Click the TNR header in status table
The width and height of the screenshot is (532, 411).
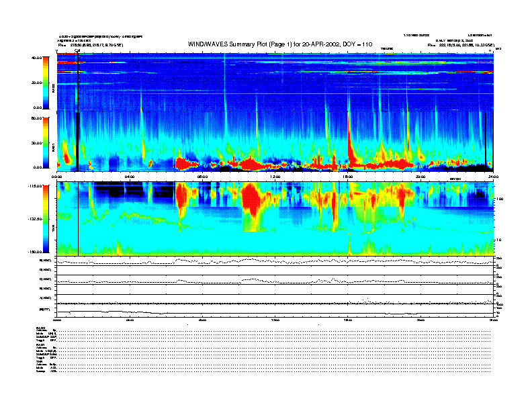click(39, 361)
